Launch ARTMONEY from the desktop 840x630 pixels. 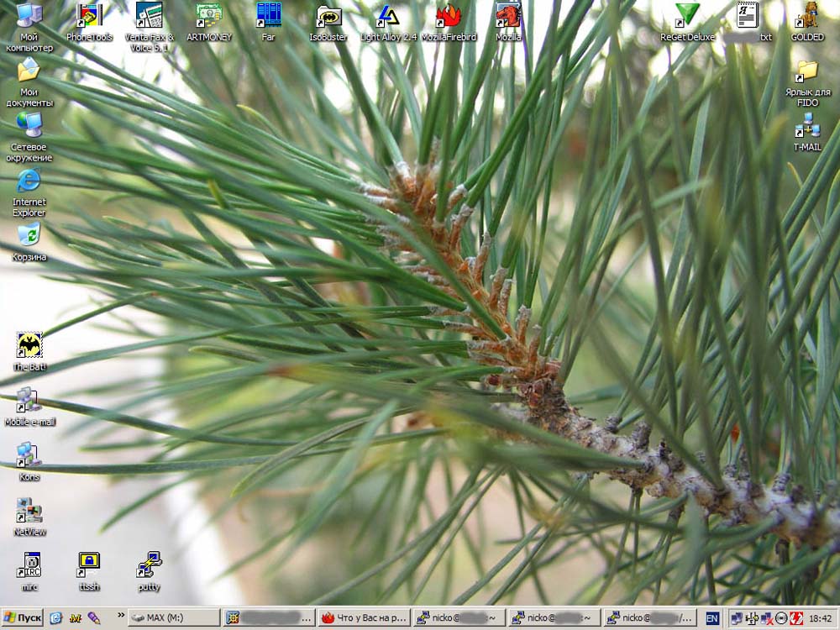coord(208,16)
